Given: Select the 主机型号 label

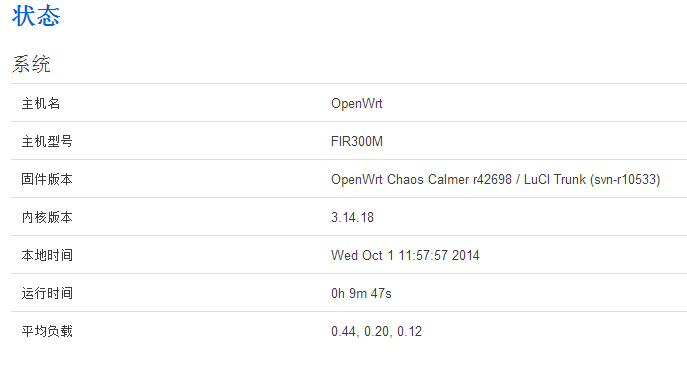Looking at the screenshot, I should 47,141.
